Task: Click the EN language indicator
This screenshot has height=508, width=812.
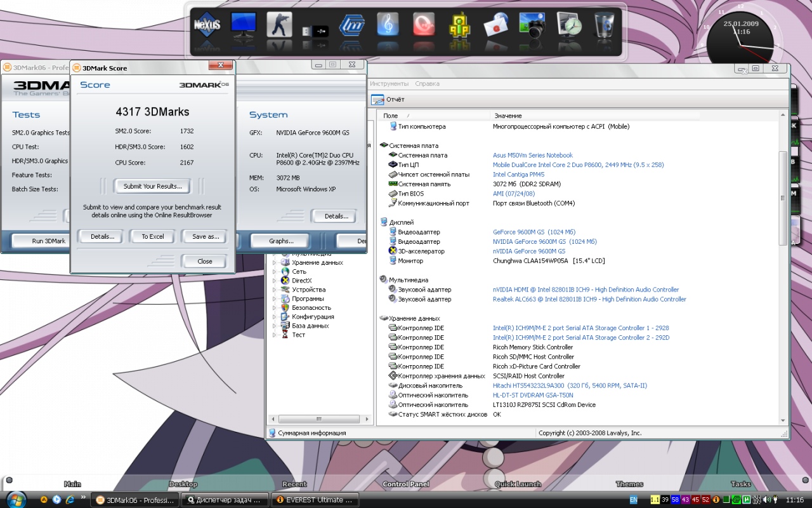Action: pyautogui.click(x=634, y=500)
